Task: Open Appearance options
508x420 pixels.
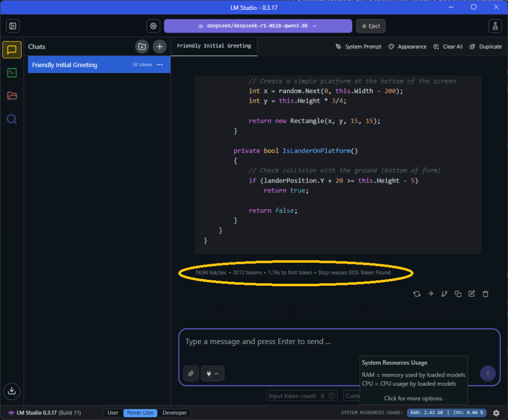Action: [x=407, y=47]
